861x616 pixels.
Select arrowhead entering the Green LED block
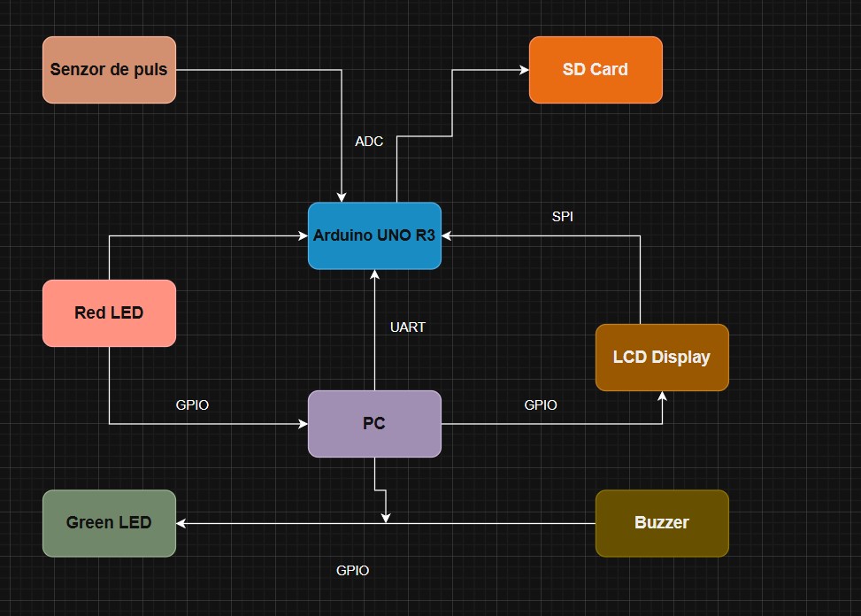(x=182, y=523)
